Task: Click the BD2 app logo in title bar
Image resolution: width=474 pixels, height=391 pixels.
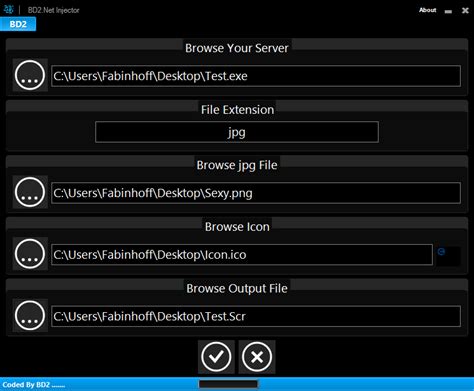Action: pyautogui.click(x=8, y=9)
